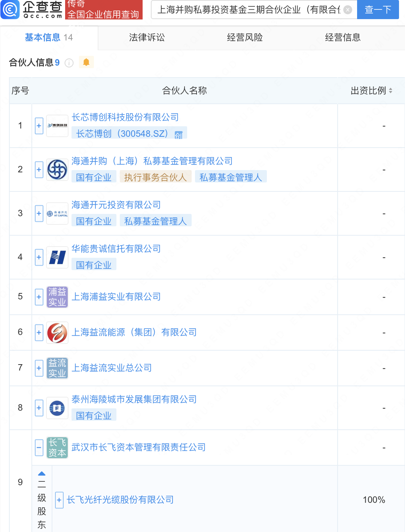Collapse the 武汉市长飞资本管理 row
The height and width of the screenshot is (532, 405).
tap(39, 448)
